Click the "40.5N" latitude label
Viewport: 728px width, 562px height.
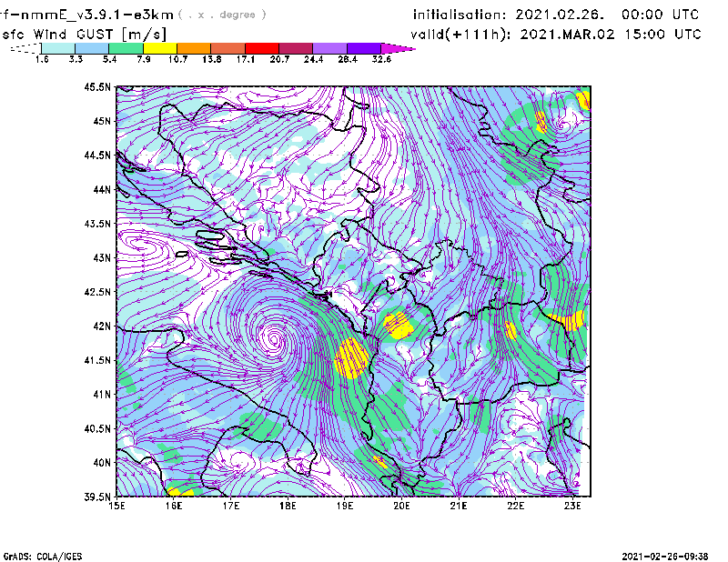point(97,429)
